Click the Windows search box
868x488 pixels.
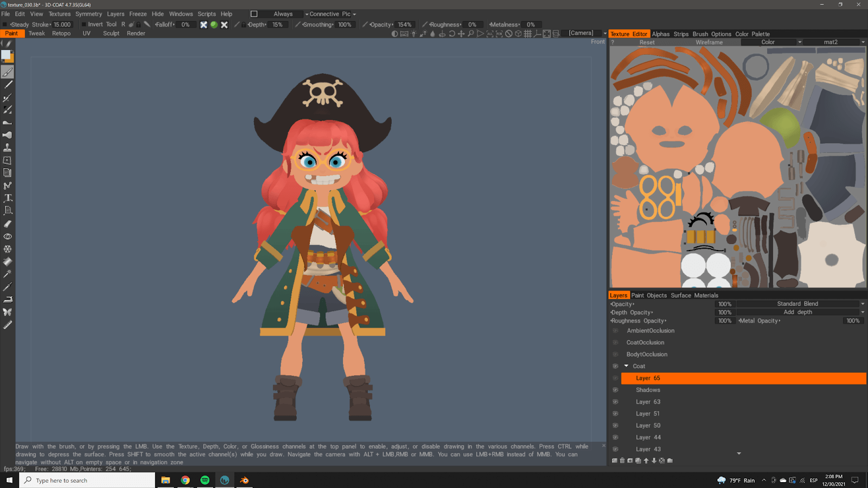point(87,480)
